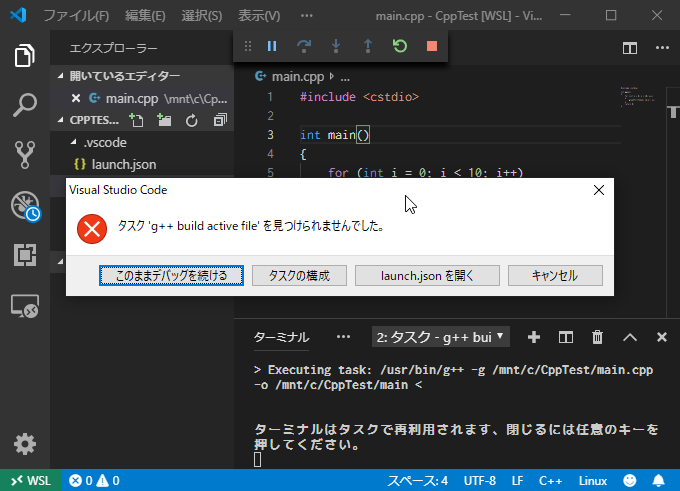Change encoding via UTF-8 status
The height and width of the screenshot is (491, 680).
point(480,481)
